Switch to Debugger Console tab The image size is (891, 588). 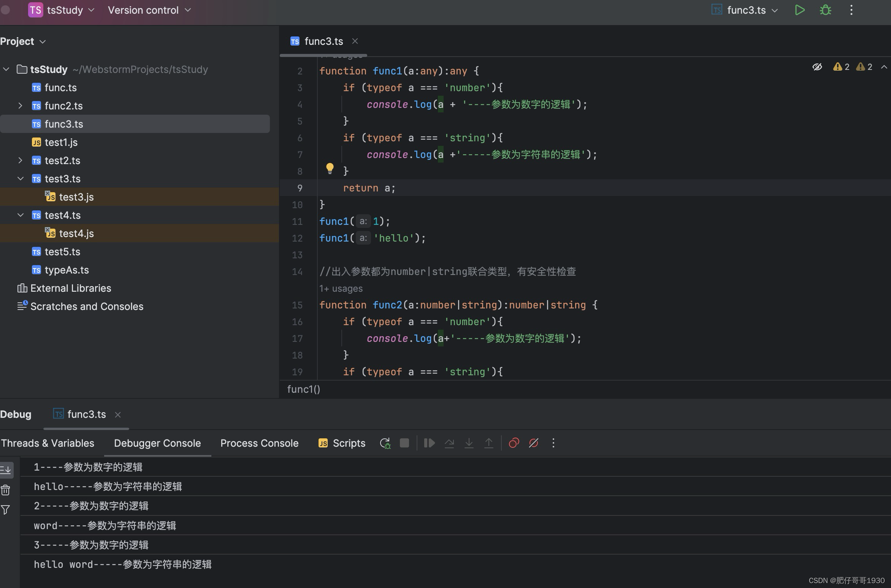pyautogui.click(x=157, y=443)
